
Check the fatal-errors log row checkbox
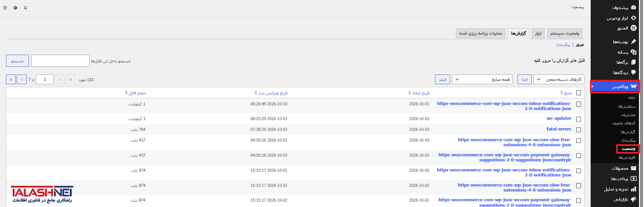pos(579,130)
